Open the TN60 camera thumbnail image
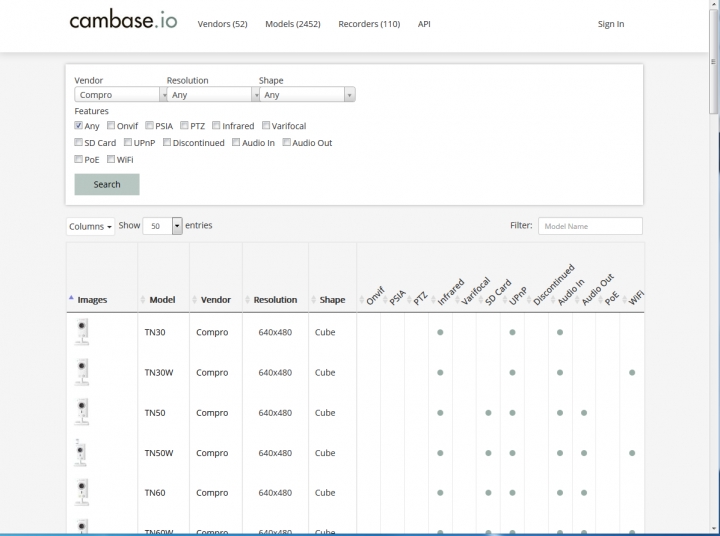Image resolution: width=720 pixels, height=536 pixels. pyautogui.click(x=82, y=492)
